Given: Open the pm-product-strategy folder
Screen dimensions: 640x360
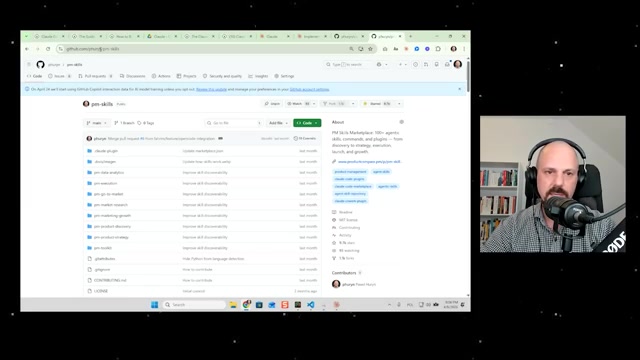Looking at the screenshot, I should [x=111, y=237].
